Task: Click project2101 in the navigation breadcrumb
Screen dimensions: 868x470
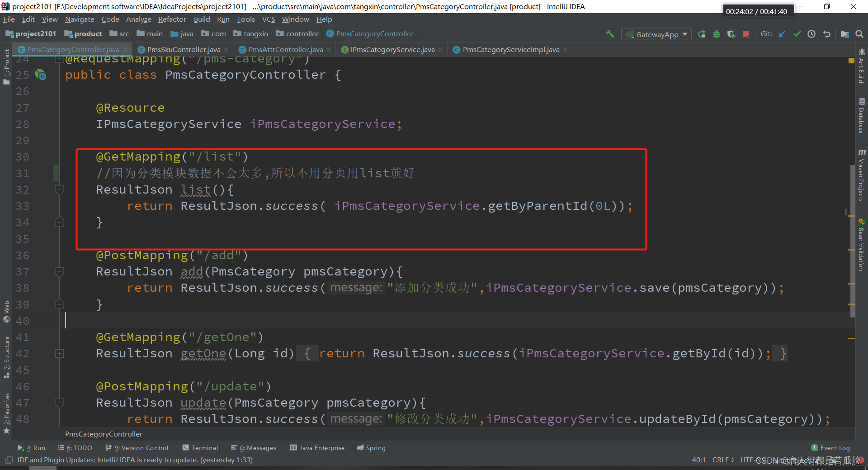Action: 31,34
